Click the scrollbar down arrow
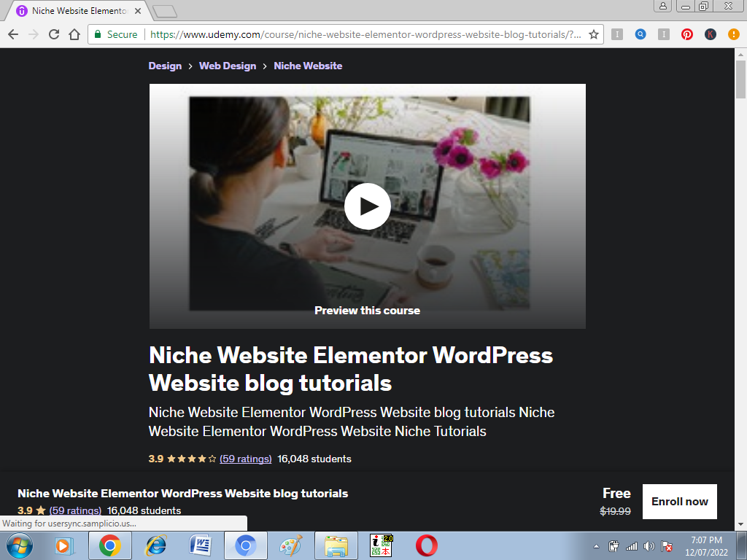Image resolution: width=747 pixels, height=560 pixels. coord(740,524)
